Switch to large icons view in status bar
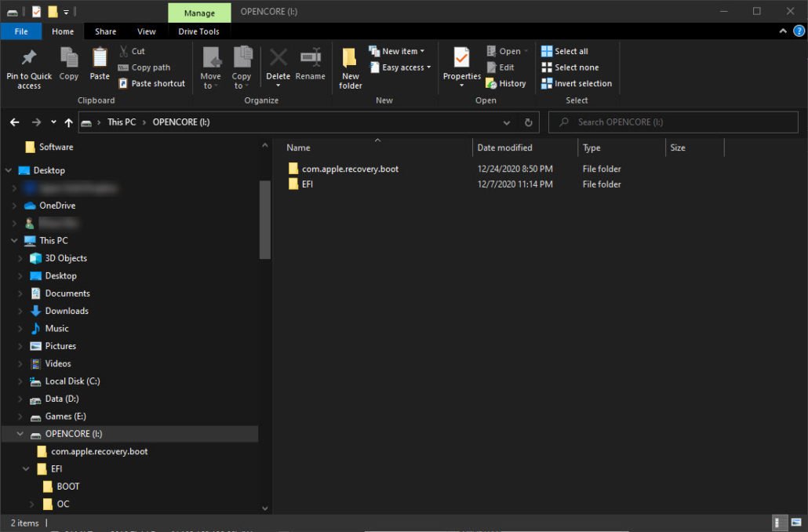 (795, 523)
